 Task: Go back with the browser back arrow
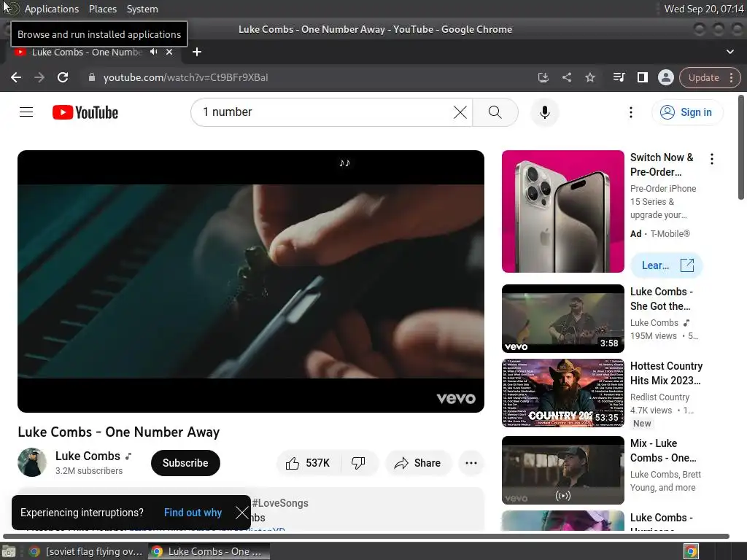(16, 77)
